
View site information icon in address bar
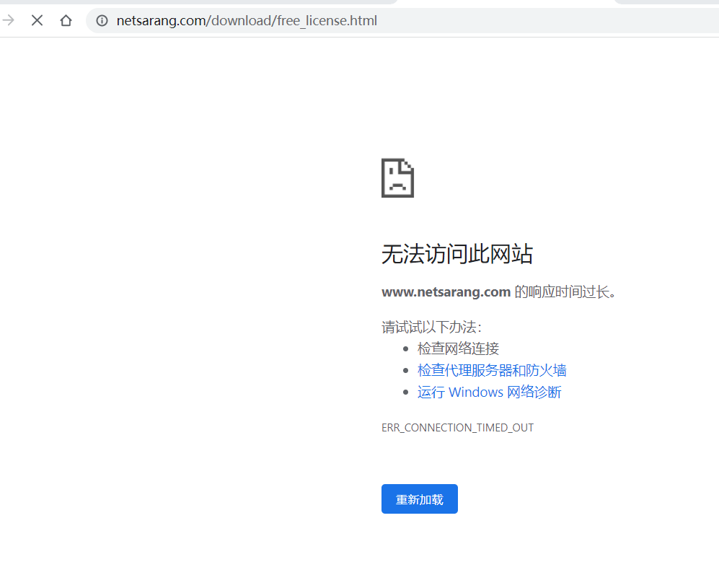tap(102, 21)
